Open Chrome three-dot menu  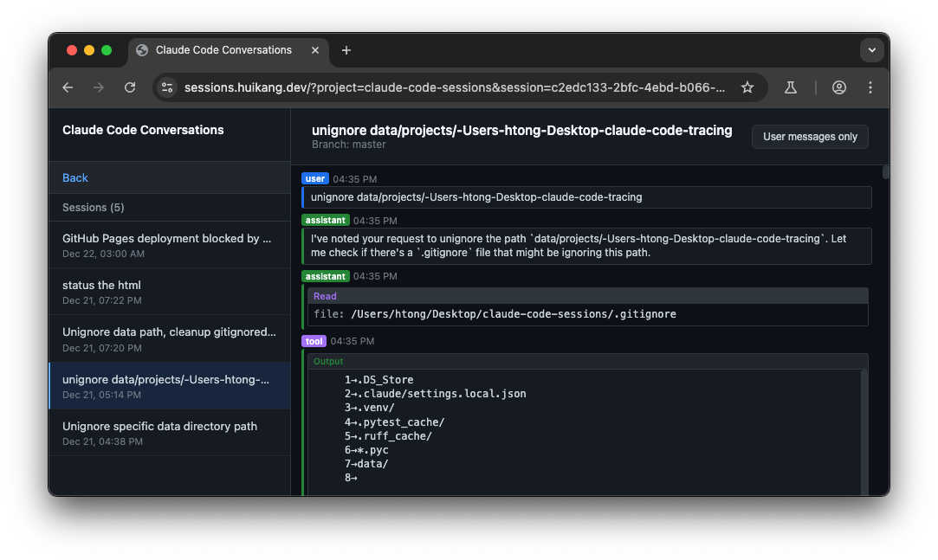tap(870, 87)
